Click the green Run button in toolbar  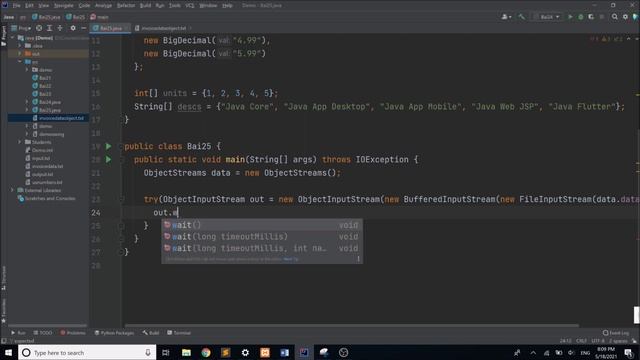[x=570, y=17]
